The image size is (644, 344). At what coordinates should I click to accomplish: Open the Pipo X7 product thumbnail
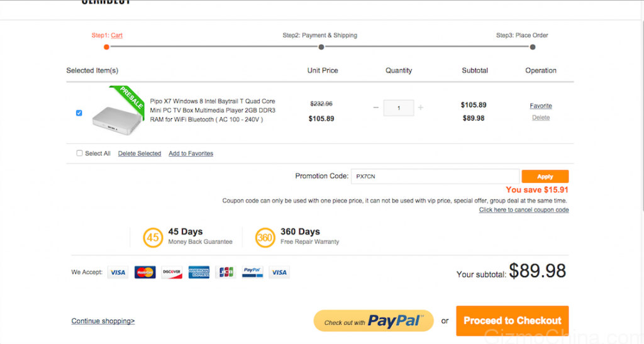[x=116, y=113]
